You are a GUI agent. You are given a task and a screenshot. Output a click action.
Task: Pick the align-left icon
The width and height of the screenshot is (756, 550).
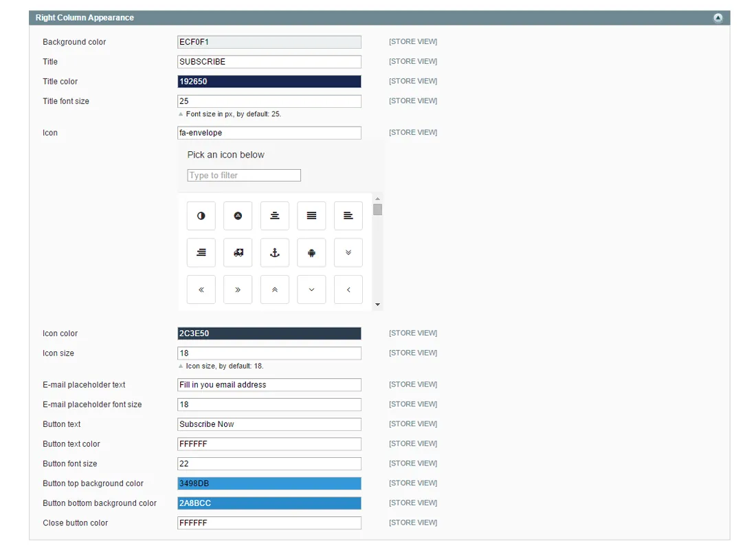click(348, 216)
